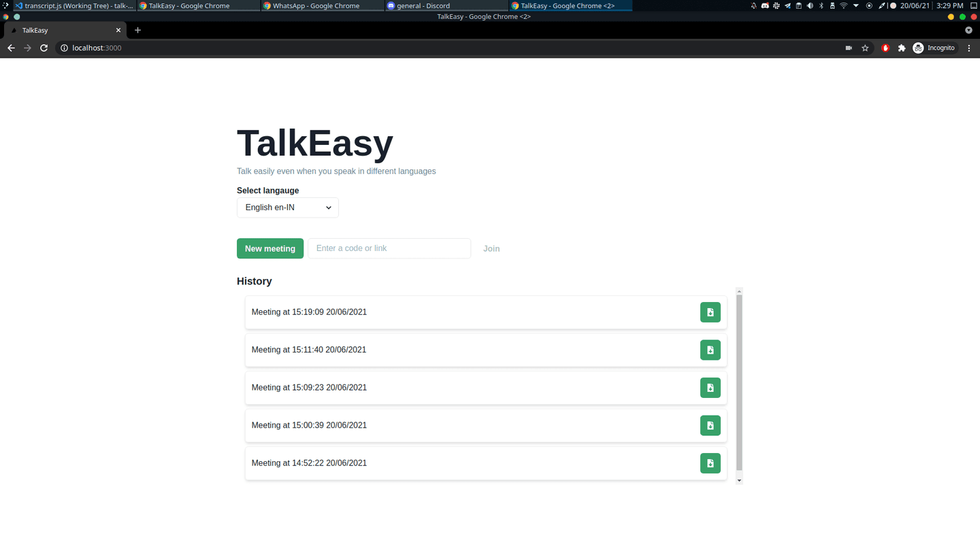Open the tab search dropdown arrow
The height and width of the screenshot is (551, 980).
tap(968, 30)
